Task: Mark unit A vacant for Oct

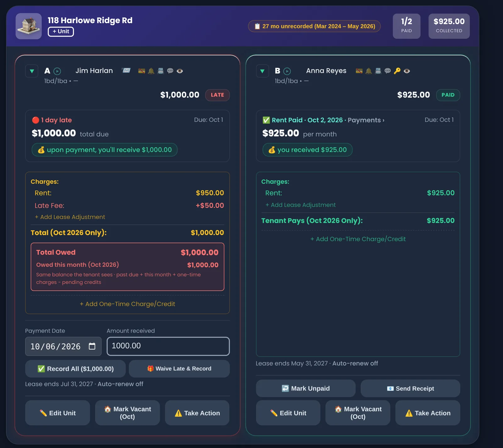Action: pyautogui.click(x=127, y=413)
